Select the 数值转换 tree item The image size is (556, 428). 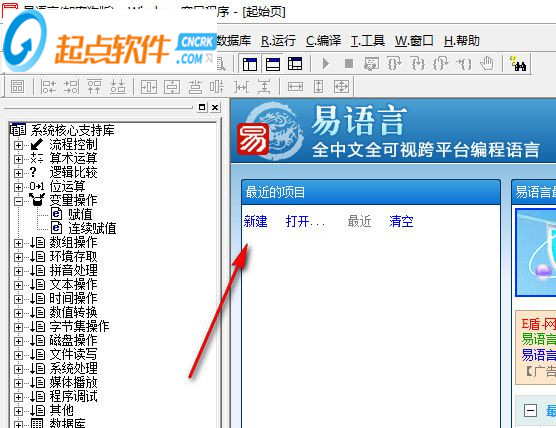[73, 313]
